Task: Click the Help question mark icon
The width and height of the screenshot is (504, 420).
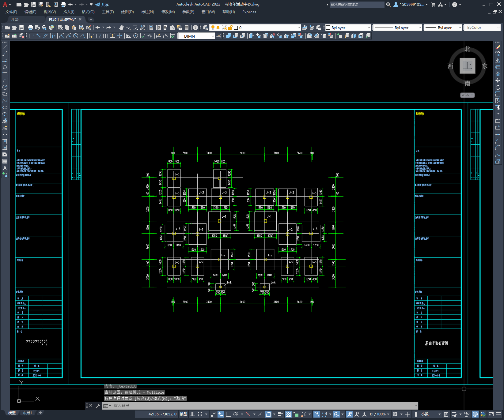Action: click(x=195, y=28)
